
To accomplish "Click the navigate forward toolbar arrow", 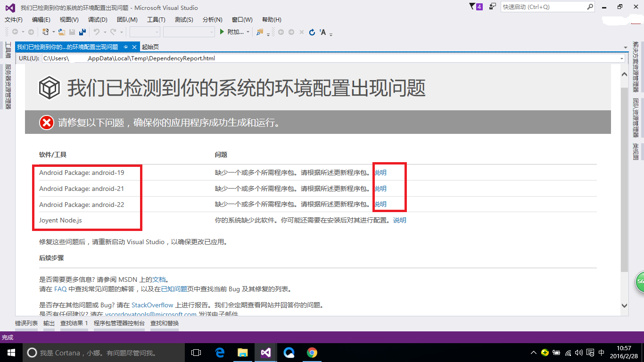I will coord(31,32).
